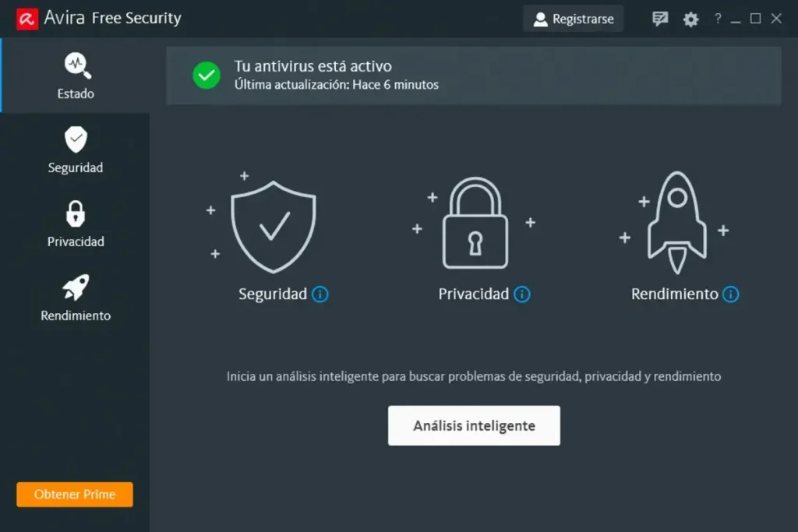Click the help question mark icon
The width and height of the screenshot is (798, 532).
(717, 19)
